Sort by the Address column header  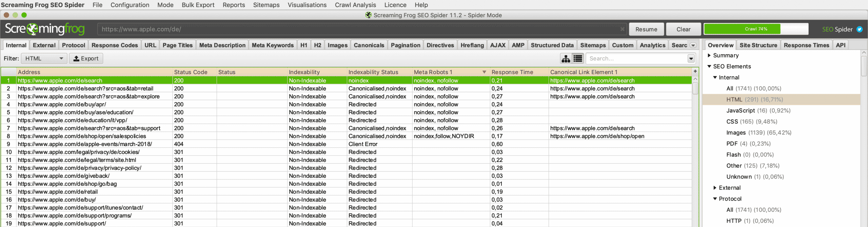94,72
